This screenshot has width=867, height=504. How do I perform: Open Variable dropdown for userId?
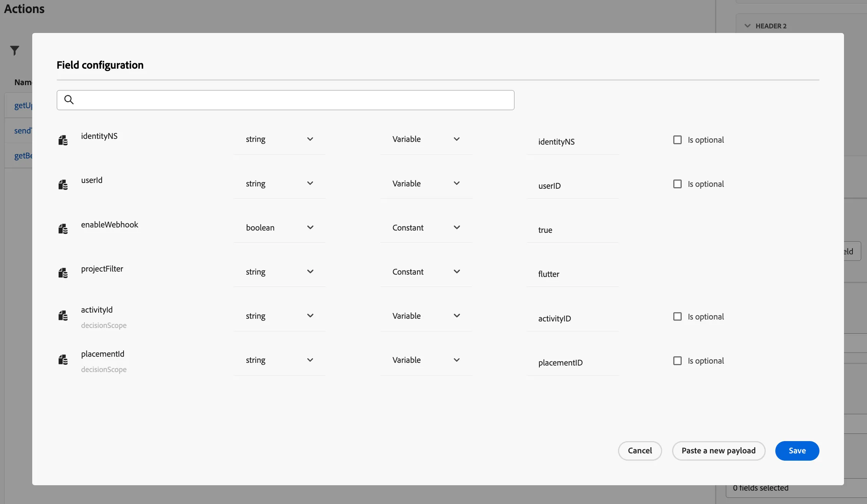pos(426,184)
